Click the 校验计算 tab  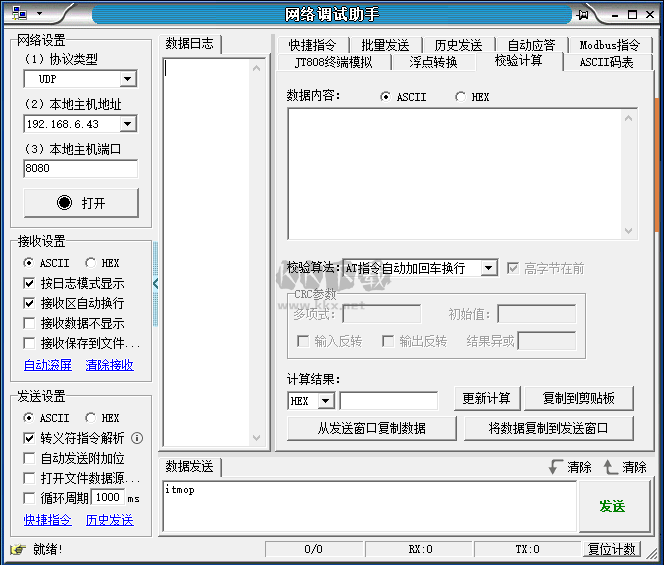pos(519,61)
